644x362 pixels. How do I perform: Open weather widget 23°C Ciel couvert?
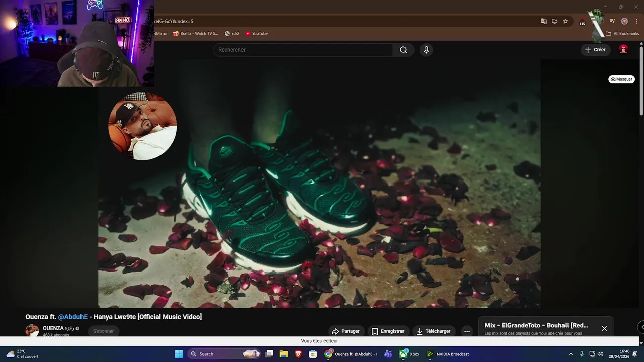pyautogui.click(x=23, y=354)
